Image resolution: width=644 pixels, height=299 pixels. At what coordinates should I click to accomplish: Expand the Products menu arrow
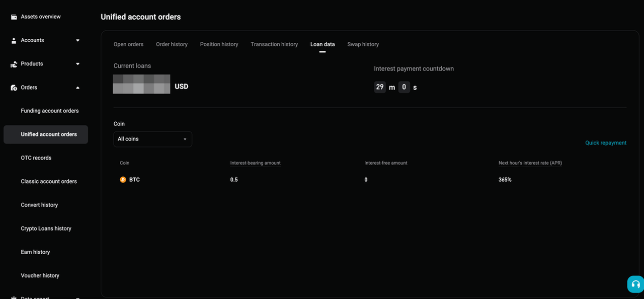pyautogui.click(x=77, y=64)
